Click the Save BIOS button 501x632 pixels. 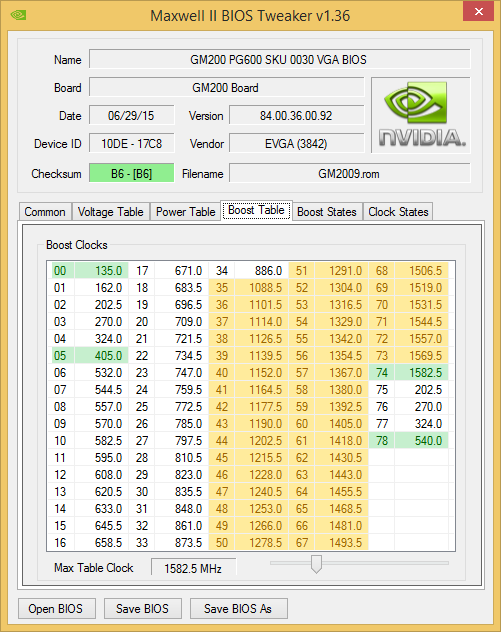click(x=142, y=608)
